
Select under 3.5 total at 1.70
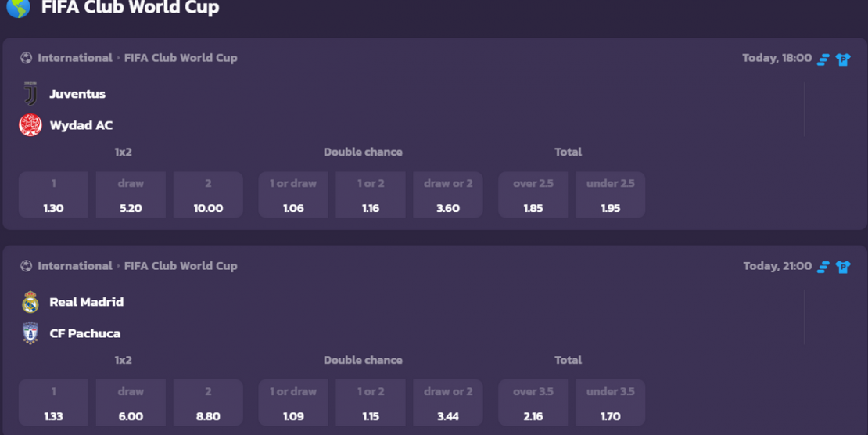[x=611, y=403]
